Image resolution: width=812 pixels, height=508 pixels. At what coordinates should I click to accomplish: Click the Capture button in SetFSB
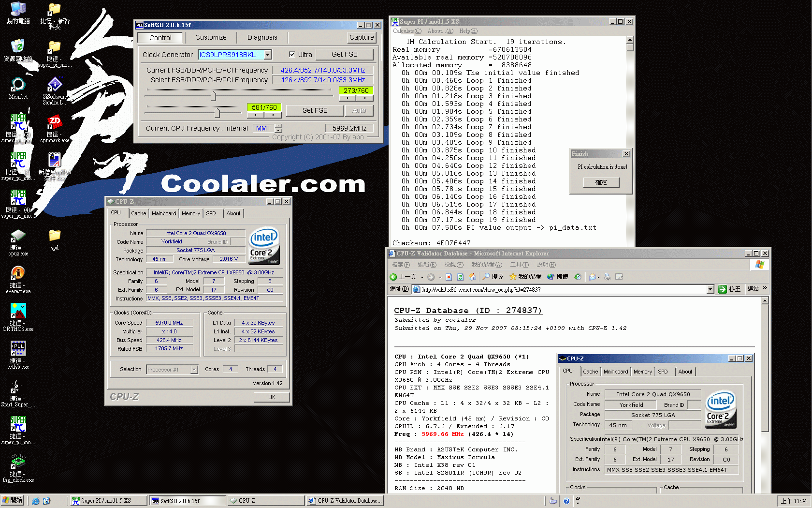click(x=362, y=37)
